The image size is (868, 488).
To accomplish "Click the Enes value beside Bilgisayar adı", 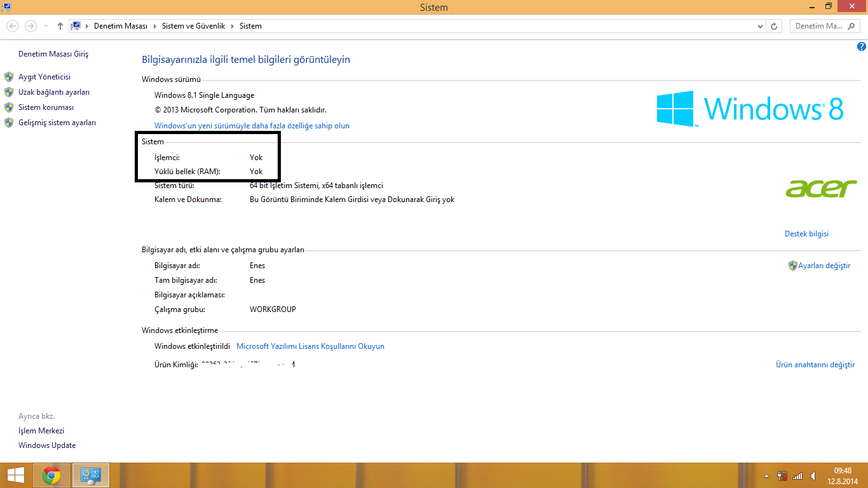I will (x=257, y=266).
